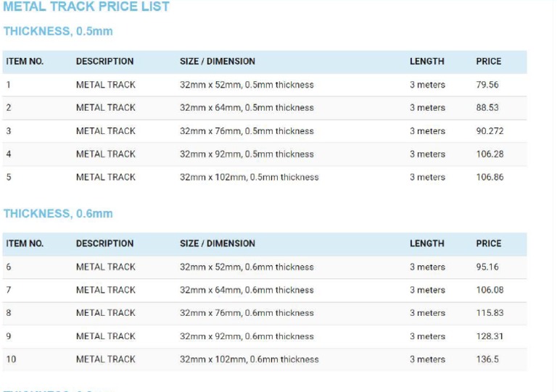Click the 32mm x 76mm, 0.6mm thickness cell
The width and height of the screenshot is (557, 392).
click(x=247, y=313)
